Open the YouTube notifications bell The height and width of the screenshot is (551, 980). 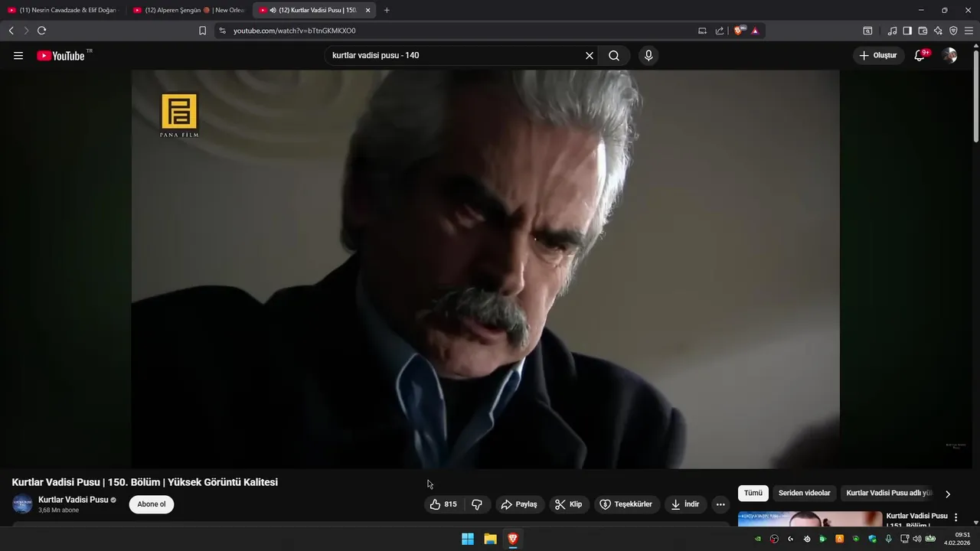(920, 56)
